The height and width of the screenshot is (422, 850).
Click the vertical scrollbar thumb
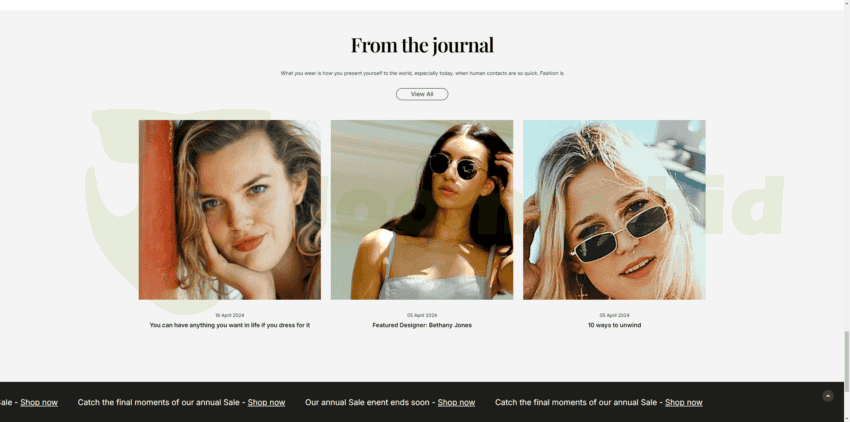847,361
